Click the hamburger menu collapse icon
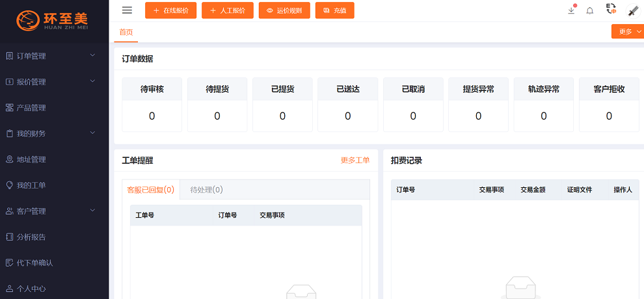Viewport: 644px width, 299px height. (x=127, y=10)
